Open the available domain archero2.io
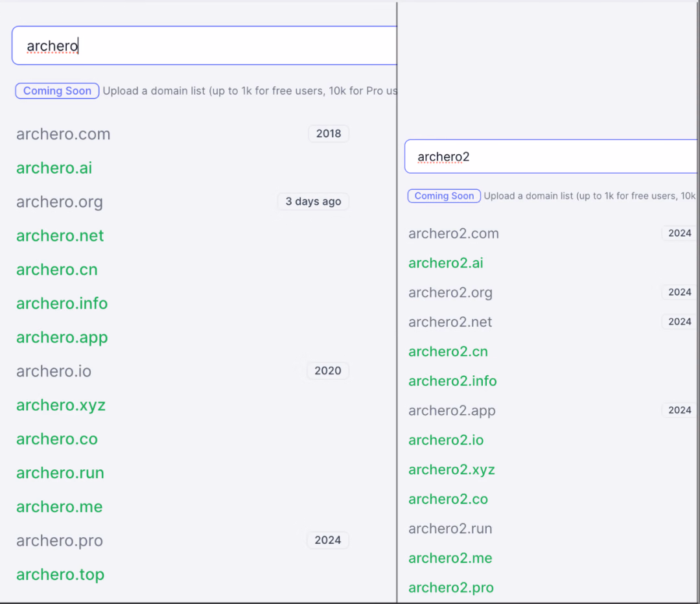 [446, 440]
